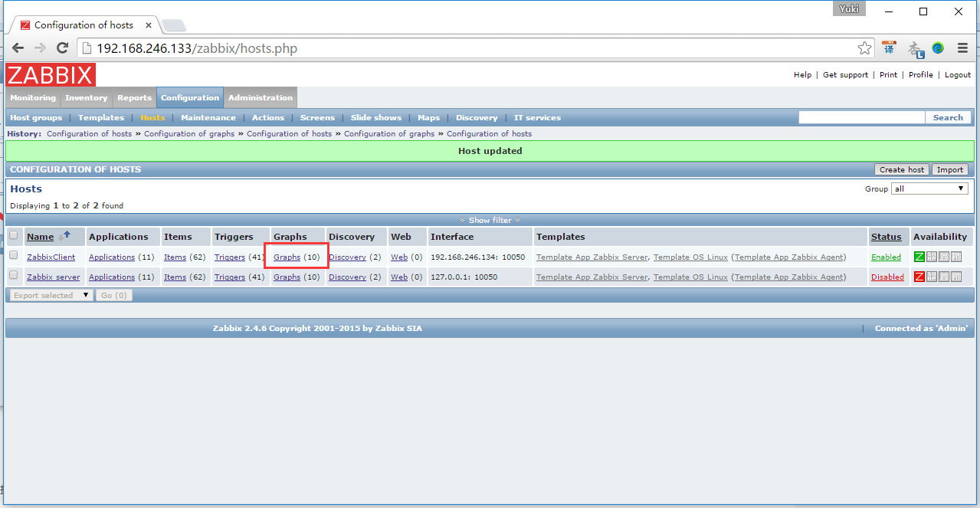Open the Monitoring menu tab
Screen dimensions: 980x508
pos(33,98)
